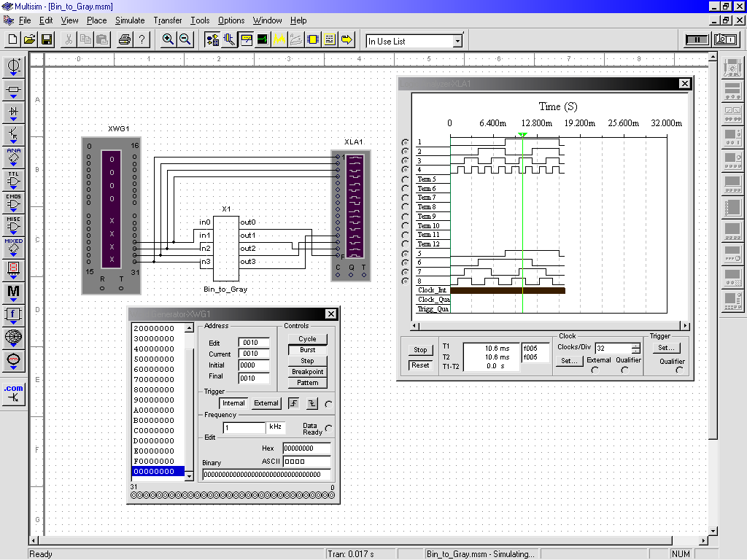The height and width of the screenshot is (560, 747).
Task: Open the .com website component icon
Action: tap(13, 394)
